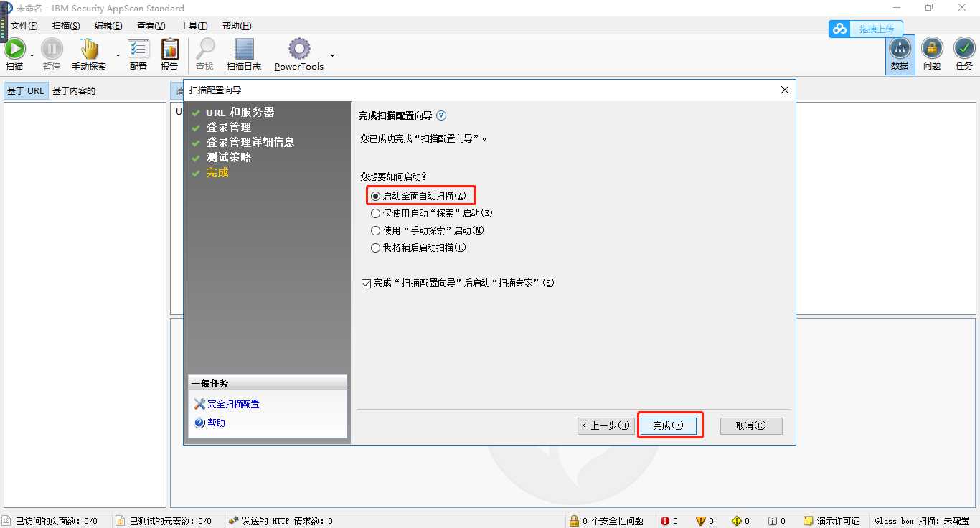The height and width of the screenshot is (528, 980).
Task: Click the 上一步(B) back button
Action: tap(606, 425)
